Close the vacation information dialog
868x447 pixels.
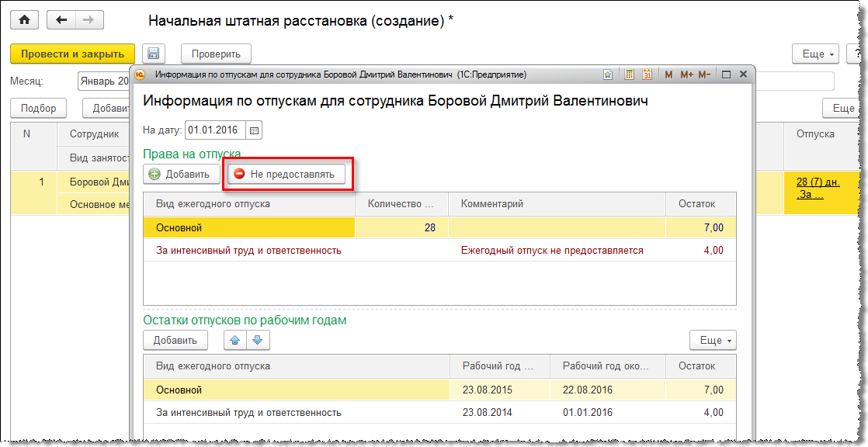tap(743, 74)
